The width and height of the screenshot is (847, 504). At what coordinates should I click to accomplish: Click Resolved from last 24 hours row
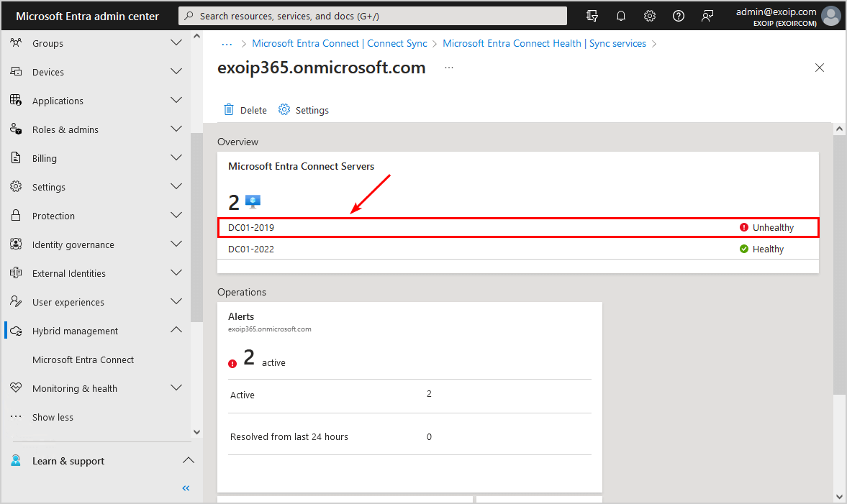tap(409, 436)
